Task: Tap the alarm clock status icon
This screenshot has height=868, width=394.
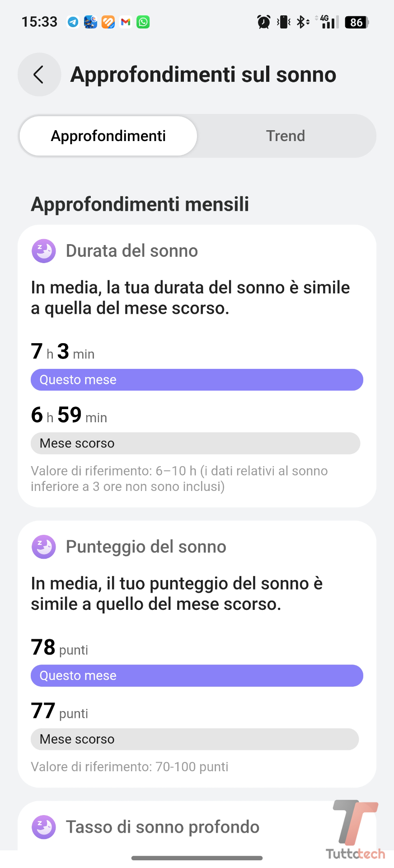Action: click(263, 22)
